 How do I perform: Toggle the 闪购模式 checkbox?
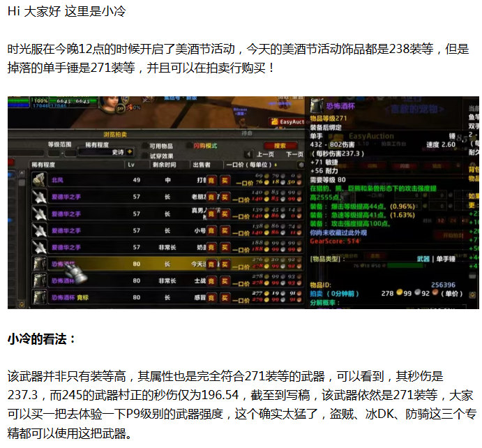(x=189, y=145)
